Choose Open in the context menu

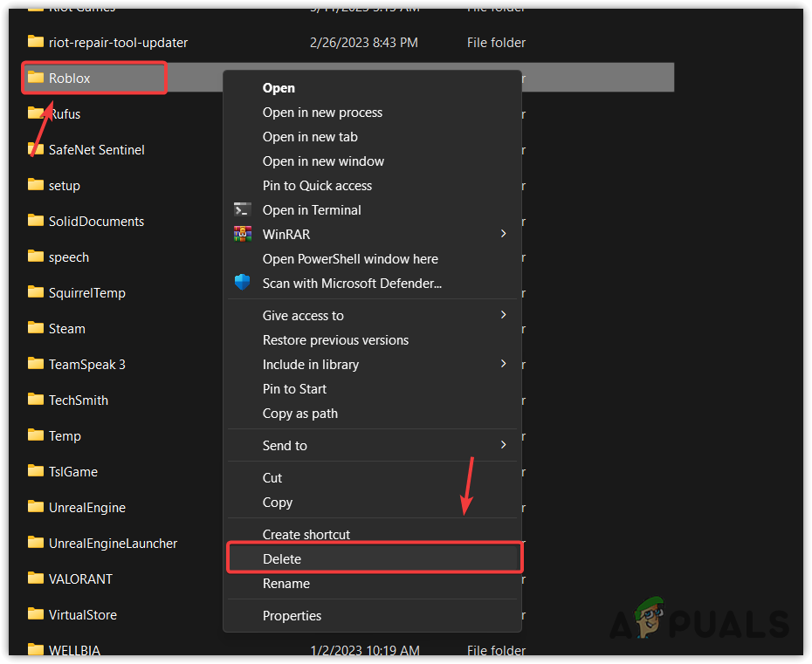tap(279, 88)
